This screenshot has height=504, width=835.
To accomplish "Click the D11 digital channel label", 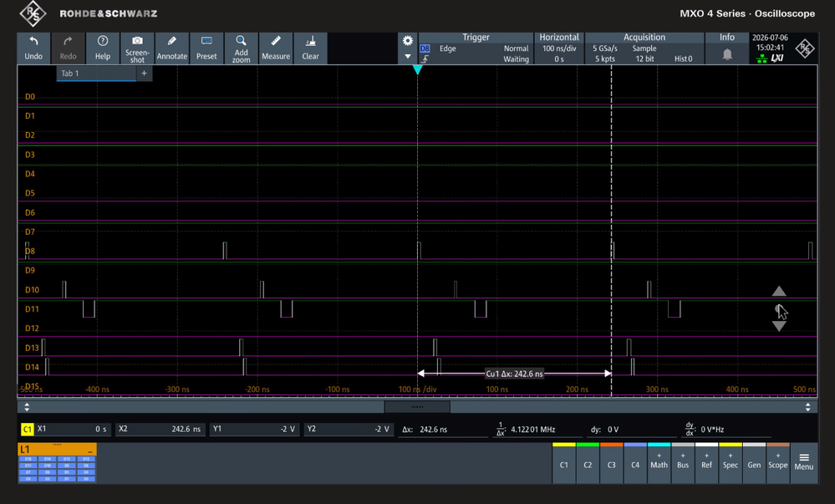I will click(x=32, y=309).
